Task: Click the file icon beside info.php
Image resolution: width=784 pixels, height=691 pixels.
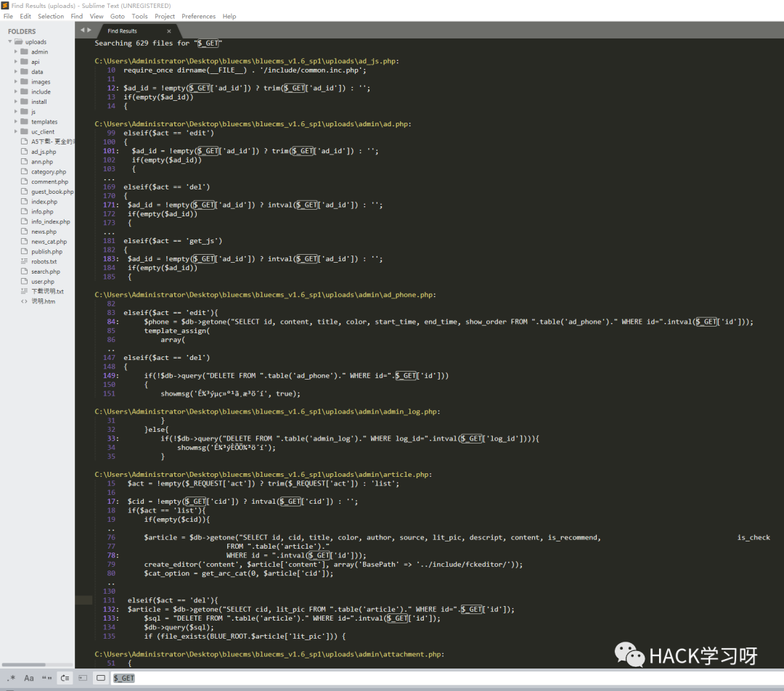Action: 24,211
